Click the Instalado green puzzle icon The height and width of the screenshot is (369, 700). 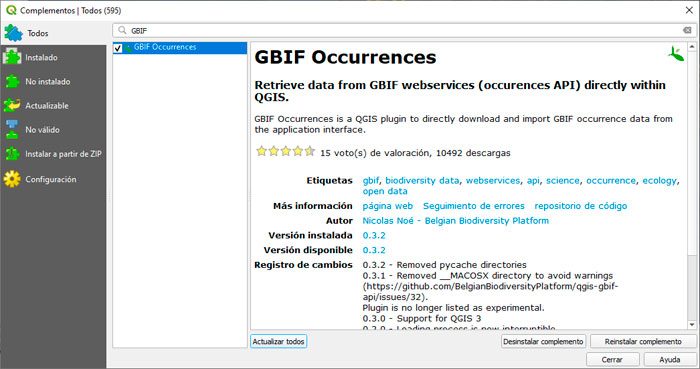[12, 57]
